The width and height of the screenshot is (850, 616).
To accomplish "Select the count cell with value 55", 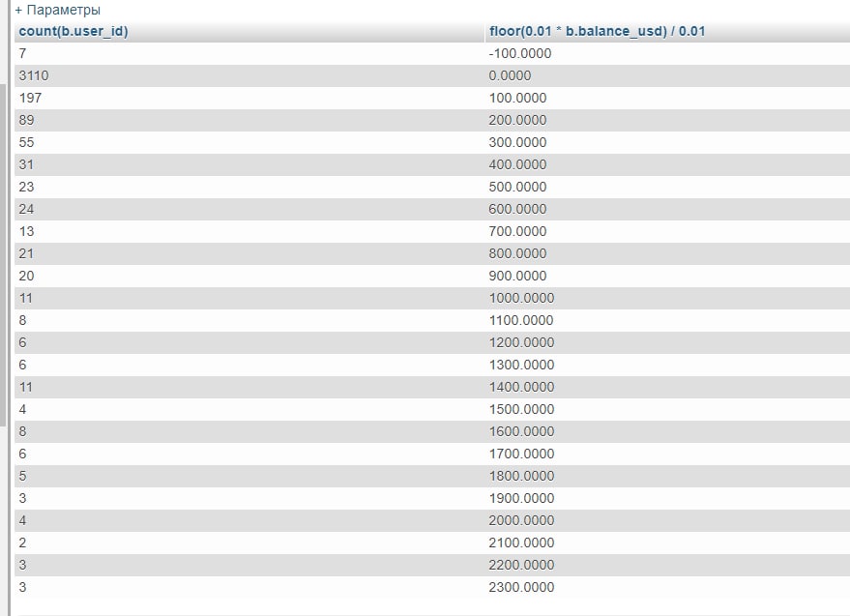I will coord(249,142).
